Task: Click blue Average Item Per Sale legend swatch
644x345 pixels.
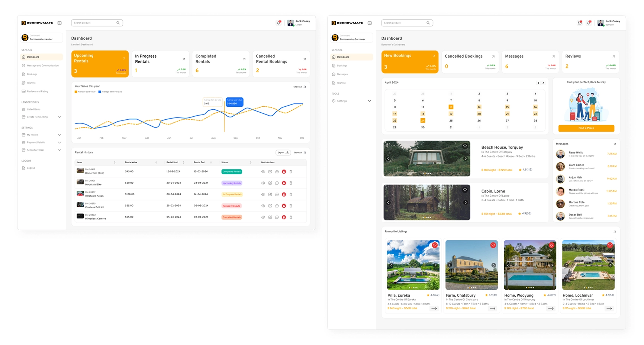Action: (x=100, y=92)
